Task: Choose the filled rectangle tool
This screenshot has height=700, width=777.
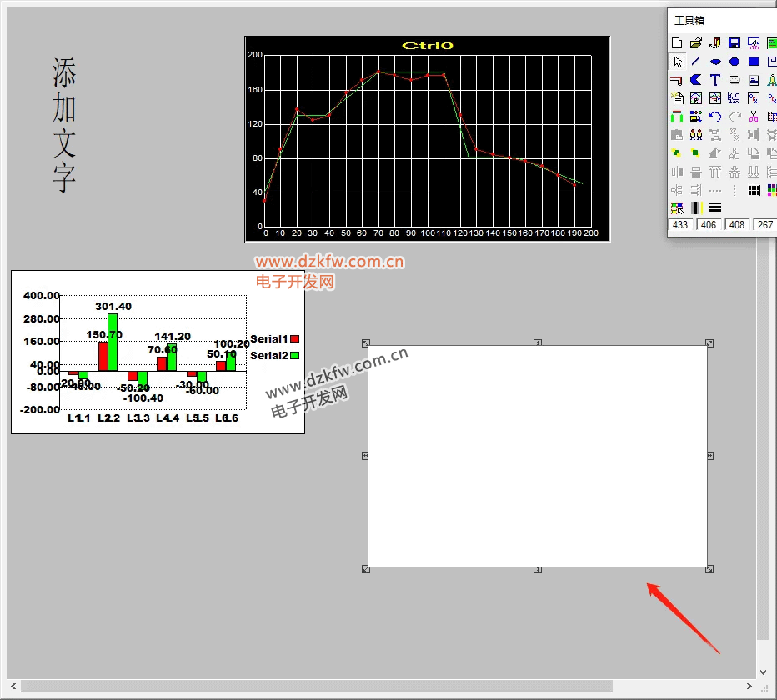Action: coord(754,62)
